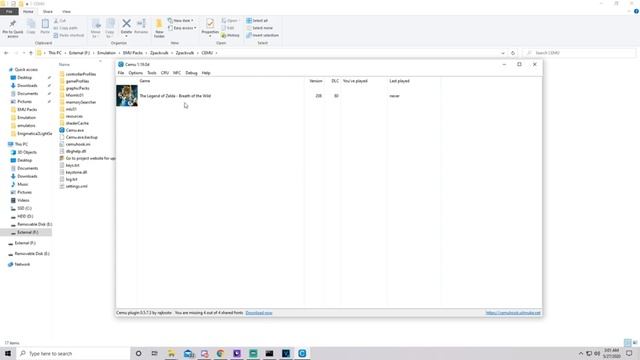Screen dimensions: 640x360
Task: Click the Refresh icon next to address bar
Action: click(513, 53)
